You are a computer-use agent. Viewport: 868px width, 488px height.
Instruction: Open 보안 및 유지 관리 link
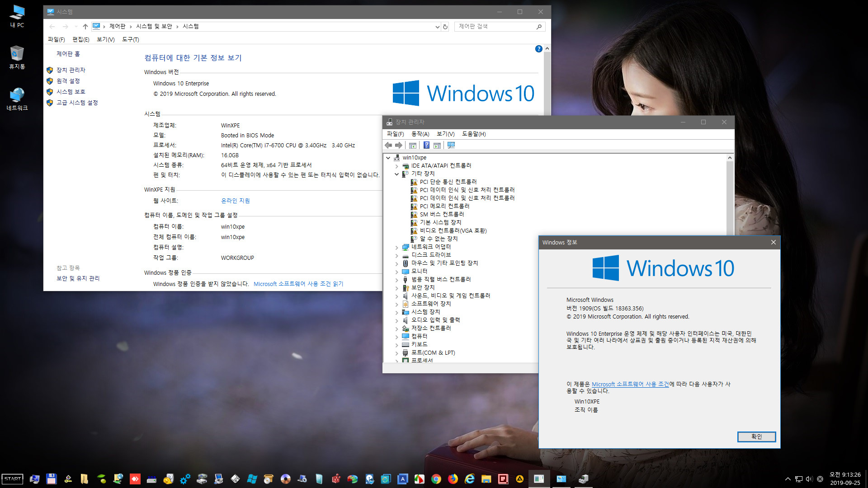pos(78,278)
